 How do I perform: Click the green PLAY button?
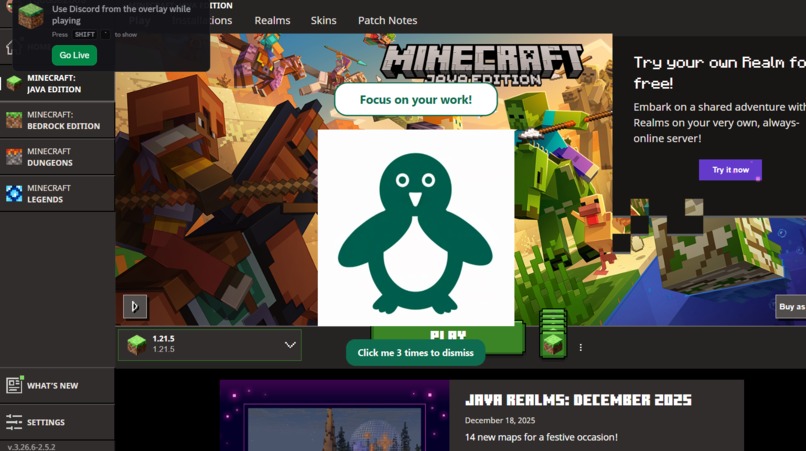(x=448, y=335)
